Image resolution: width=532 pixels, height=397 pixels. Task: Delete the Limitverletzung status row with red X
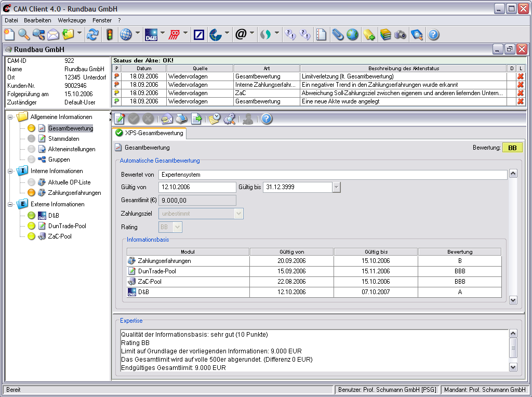click(x=520, y=76)
